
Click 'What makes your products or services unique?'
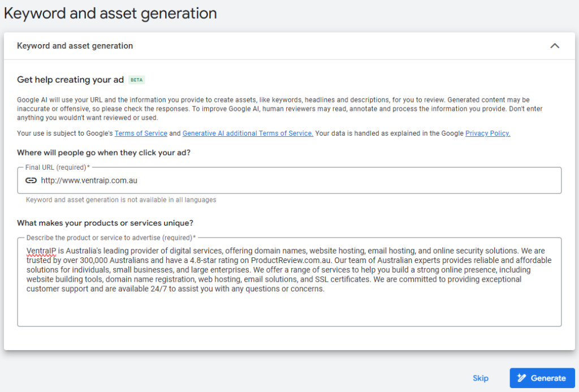[x=105, y=223]
